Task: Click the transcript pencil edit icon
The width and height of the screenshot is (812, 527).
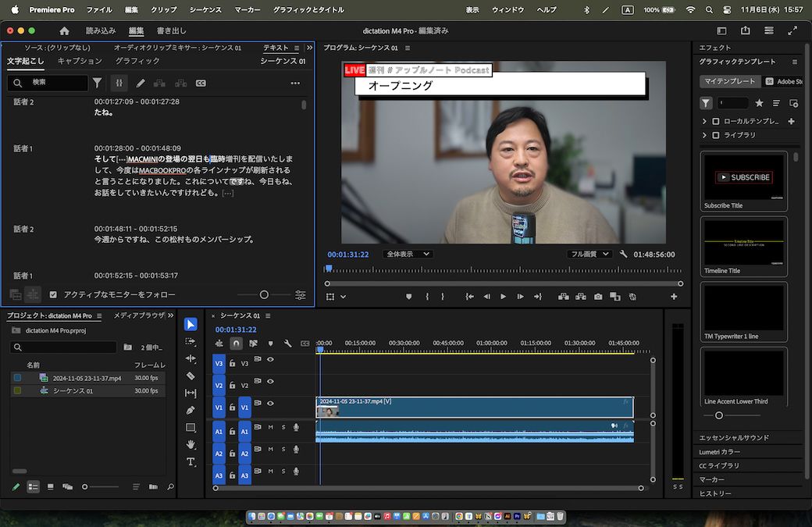Action: click(x=141, y=83)
